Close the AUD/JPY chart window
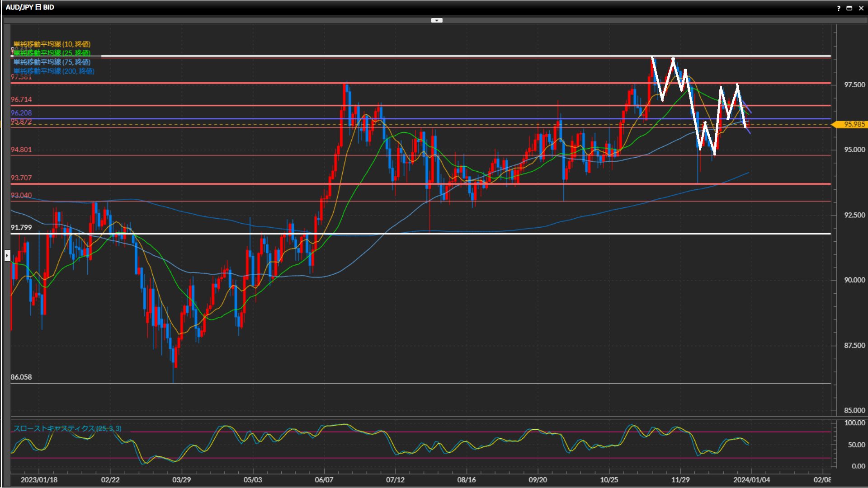868x488 pixels. (x=861, y=8)
